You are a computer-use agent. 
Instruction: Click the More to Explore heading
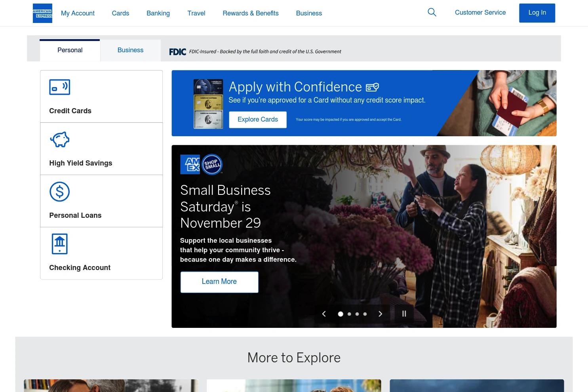[x=294, y=358]
